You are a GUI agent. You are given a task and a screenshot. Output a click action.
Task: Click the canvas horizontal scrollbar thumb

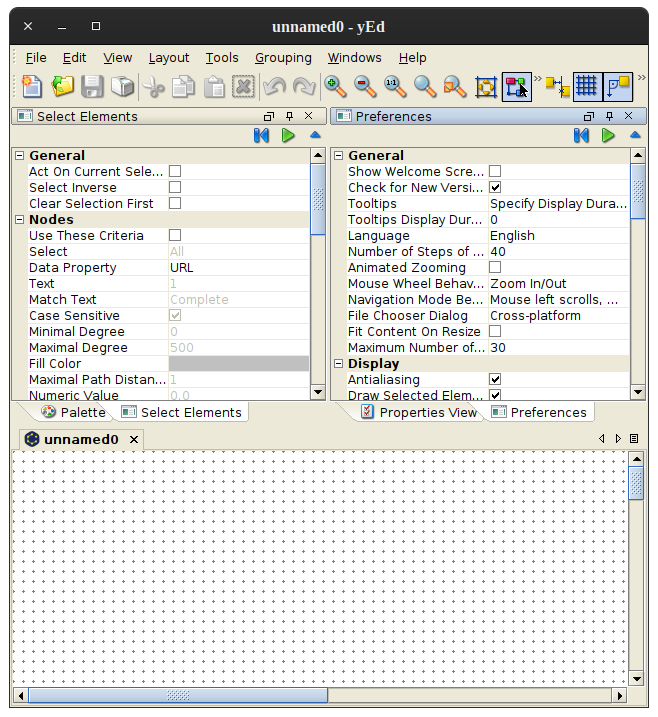(178, 696)
